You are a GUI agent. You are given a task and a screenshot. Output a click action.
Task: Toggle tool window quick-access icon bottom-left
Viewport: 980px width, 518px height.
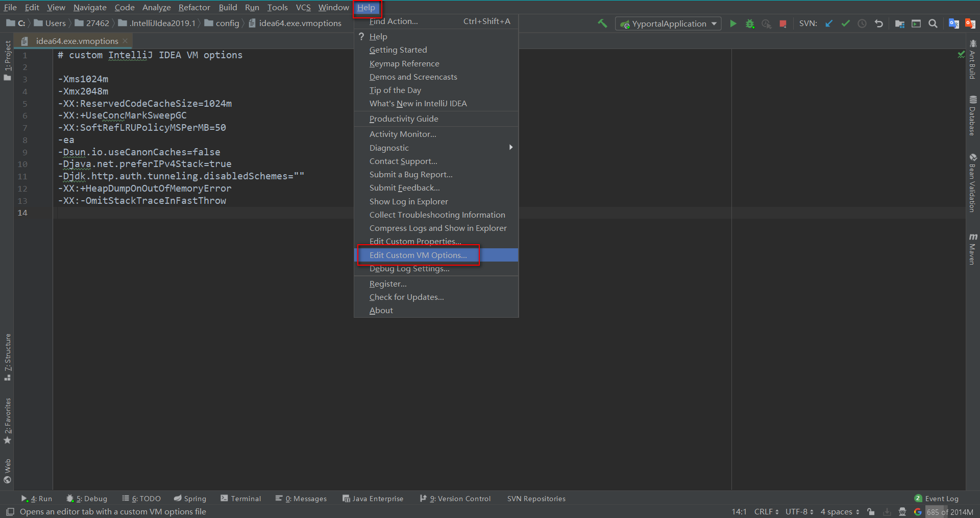click(x=10, y=511)
